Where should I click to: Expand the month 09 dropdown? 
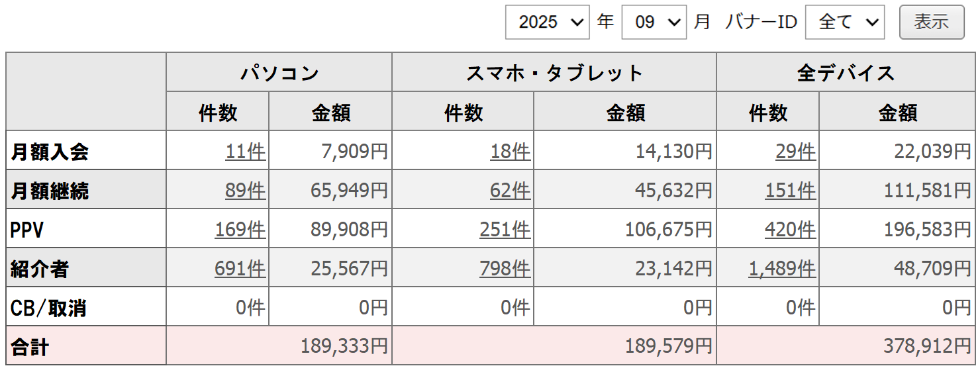pyautogui.click(x=654, y=23)
